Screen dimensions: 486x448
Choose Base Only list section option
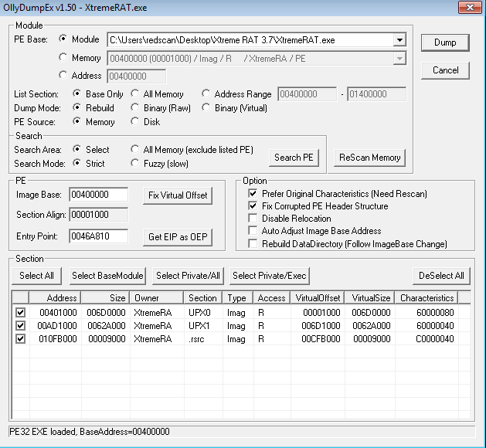coord(76,93)
